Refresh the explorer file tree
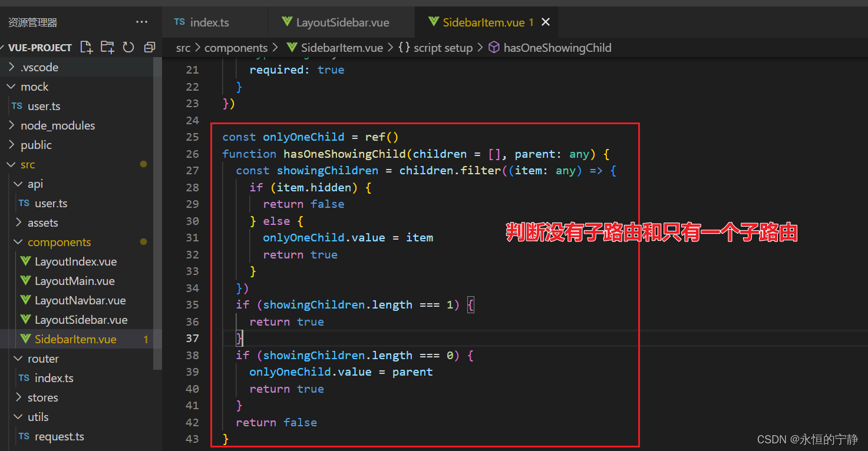This screenshot has width=868, height=451. click(x=128, y=47)
